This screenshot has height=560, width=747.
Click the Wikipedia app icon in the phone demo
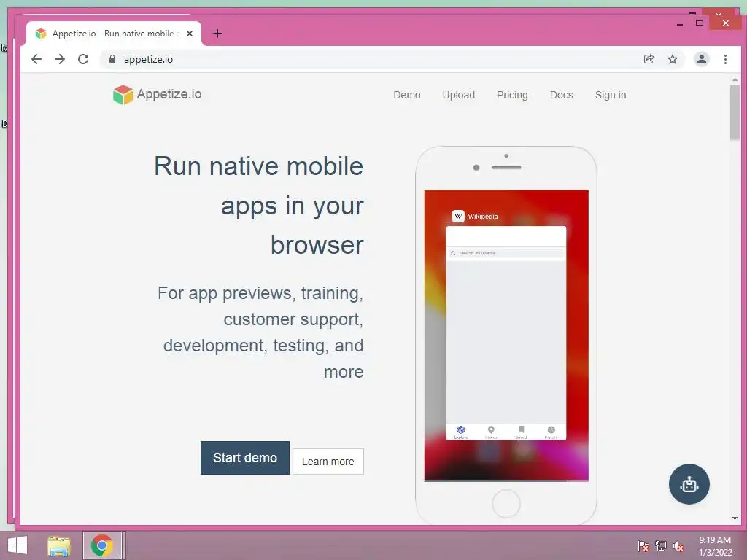[458, 216]
